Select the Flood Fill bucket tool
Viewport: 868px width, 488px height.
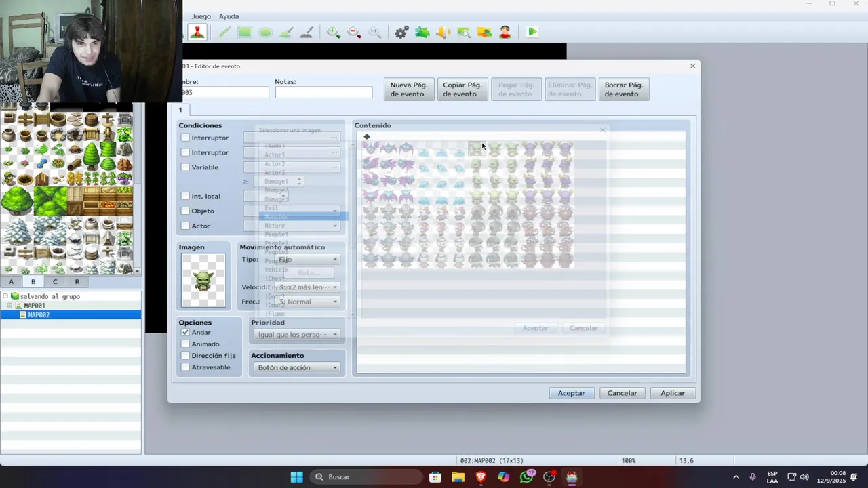pyautogui.click(x=286, y=32)
